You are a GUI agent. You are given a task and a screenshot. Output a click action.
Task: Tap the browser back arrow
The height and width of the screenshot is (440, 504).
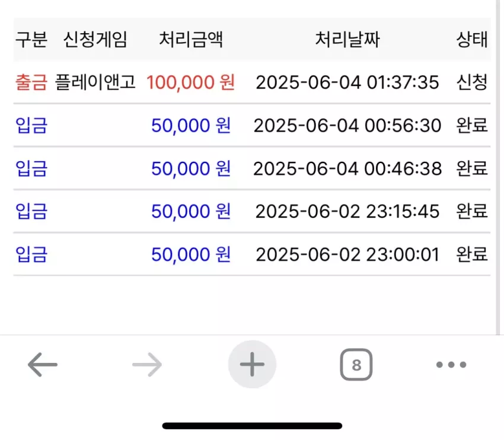pos(43,365)
